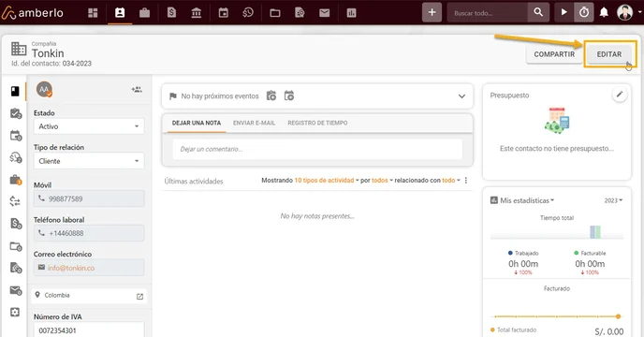Viewport: 644px width, 337px height.
Task: Open the mail envelope icon in top bar
Action: (x=325, y=13)
